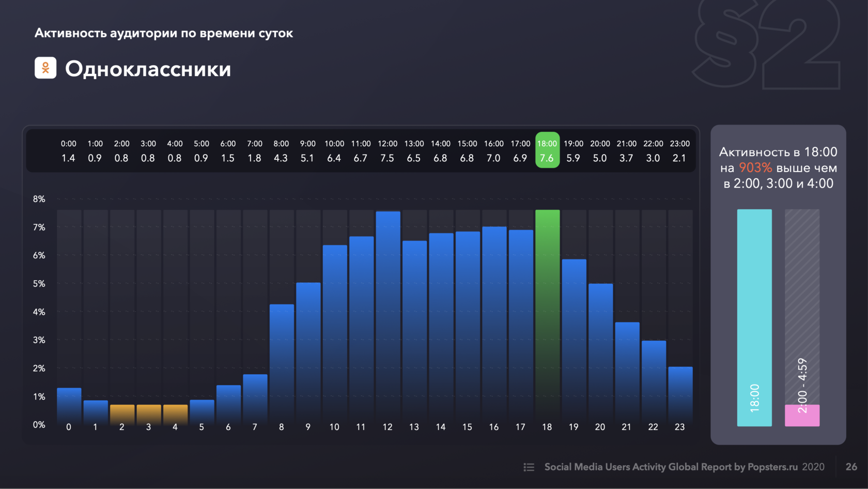Click the blue bar for hour 8
The image size is (868, 489).
coord(282,364)
